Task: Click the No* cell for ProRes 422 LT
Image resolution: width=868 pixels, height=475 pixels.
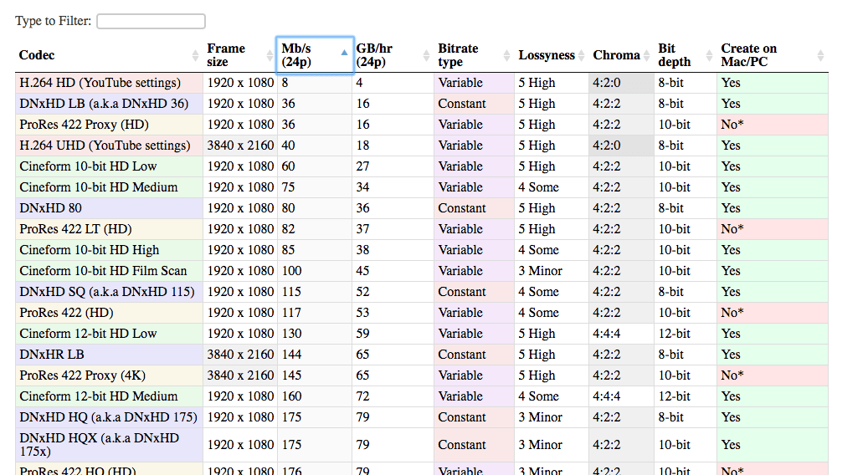Action: (732, 229)
